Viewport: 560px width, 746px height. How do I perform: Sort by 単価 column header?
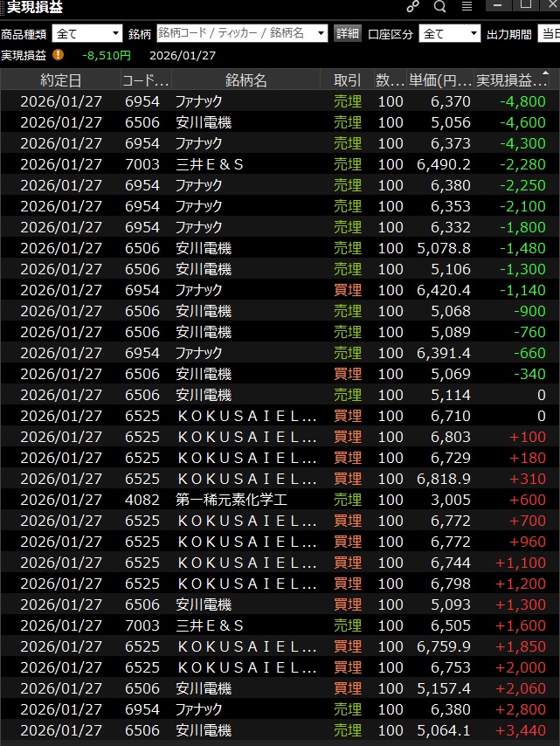[439, 80]
